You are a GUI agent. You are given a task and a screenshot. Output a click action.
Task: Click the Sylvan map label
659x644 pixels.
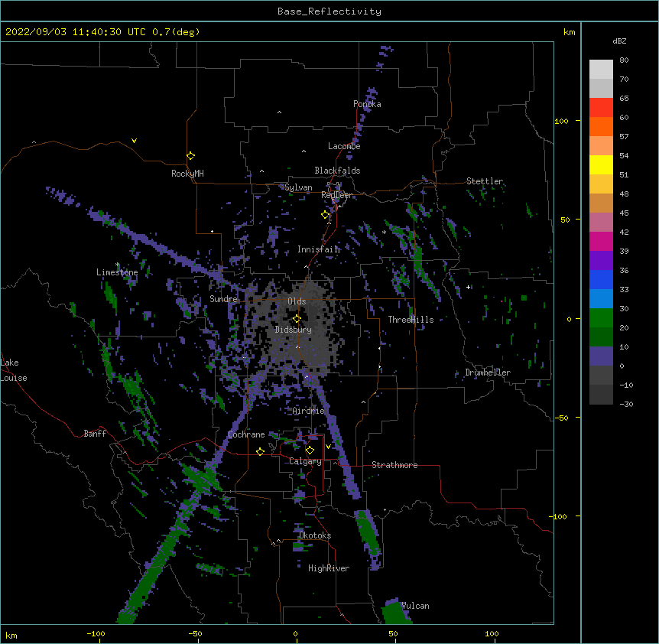click(298, 187)
